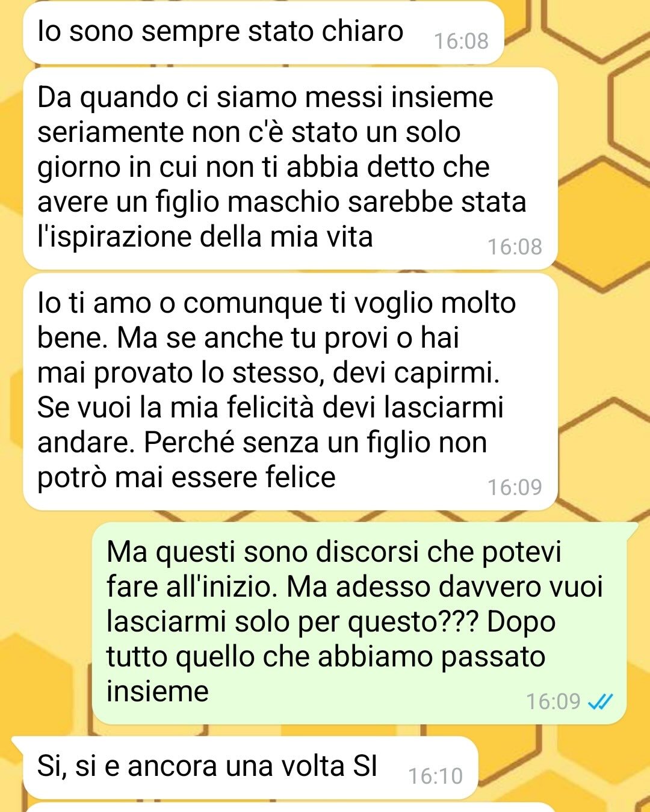Image resolution: width=650 pixels, height=812 pixels.
Task: Tap the blue double-check read receipt icon
Action: click(x=600, y=701)
